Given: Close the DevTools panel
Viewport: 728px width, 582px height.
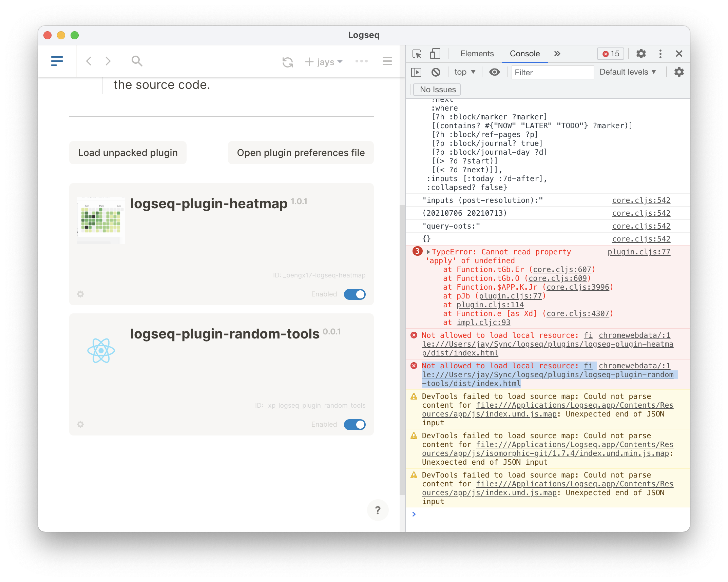Looking at the screenshot, I should (679, 54).
